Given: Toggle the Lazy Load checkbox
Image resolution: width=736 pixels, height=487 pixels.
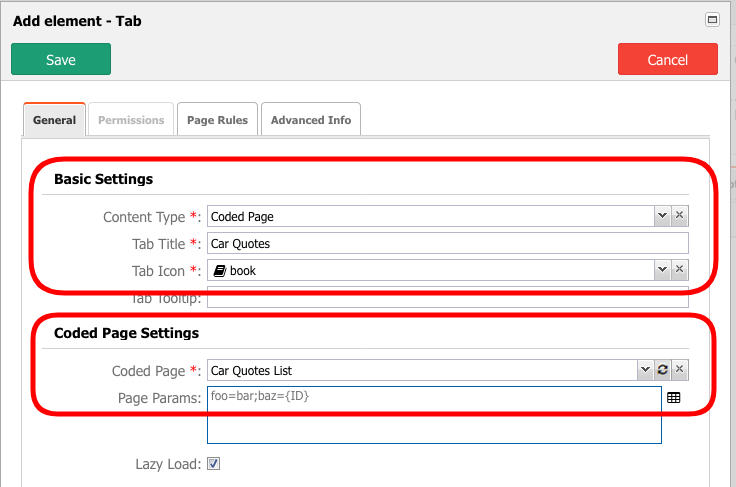Looking at the screenshot, I should coord(213,464).
